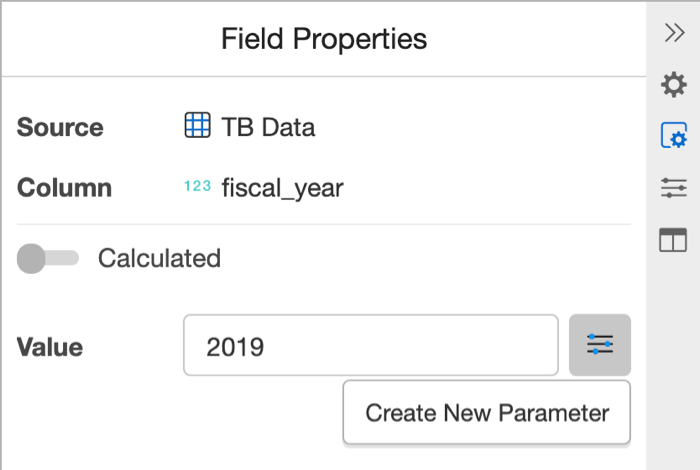Open the layout panel icon in sidebar
This screenshot has width=700, height=470.
673,240
